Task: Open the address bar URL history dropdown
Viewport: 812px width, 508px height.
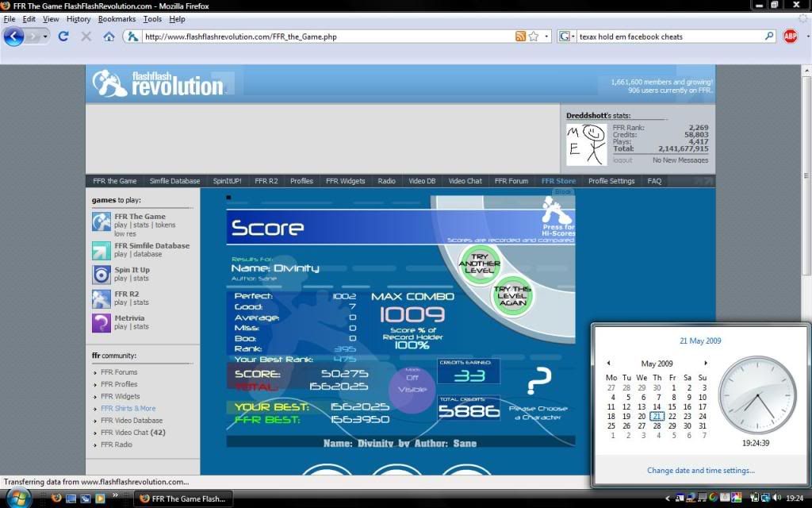Action: pyautogui.click(x=547, y=37)
